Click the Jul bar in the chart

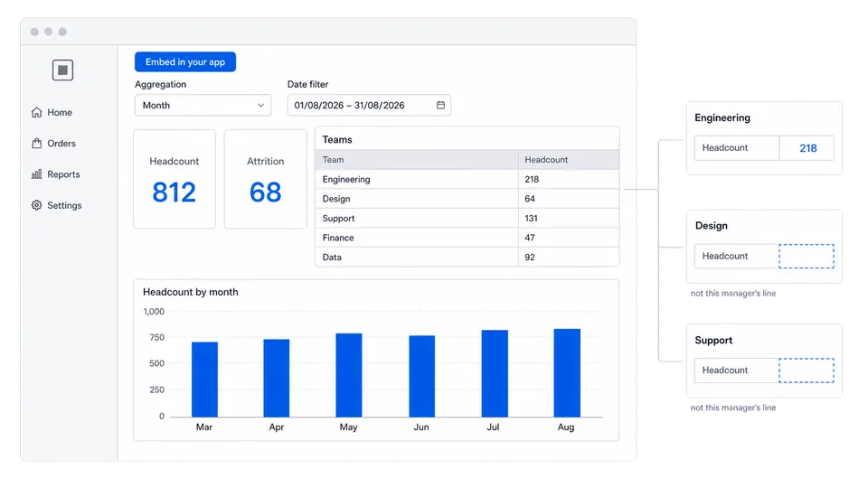(495, 373)
